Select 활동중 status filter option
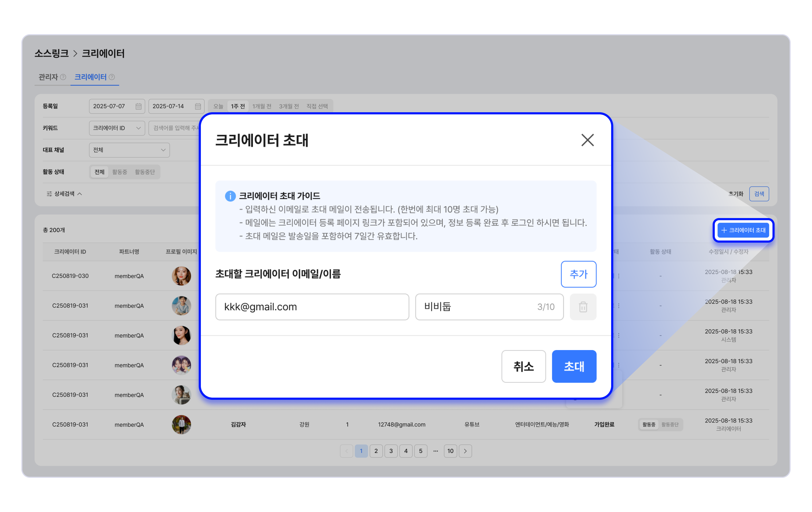The width and height of the screenshot is (812, 512). pos(119,172)
